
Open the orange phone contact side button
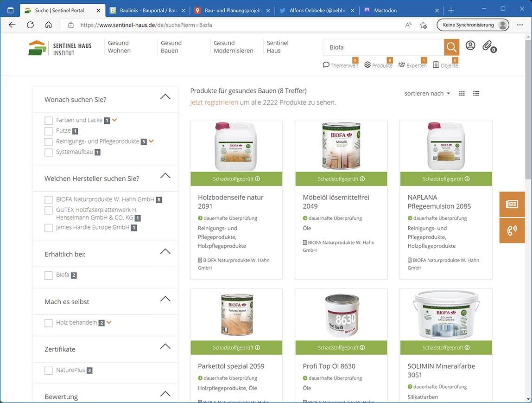pyautogui.click(x=512, y=230)
